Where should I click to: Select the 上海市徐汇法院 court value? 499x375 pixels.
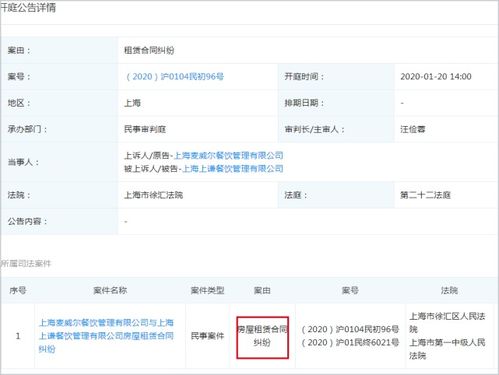coord(153,195)
